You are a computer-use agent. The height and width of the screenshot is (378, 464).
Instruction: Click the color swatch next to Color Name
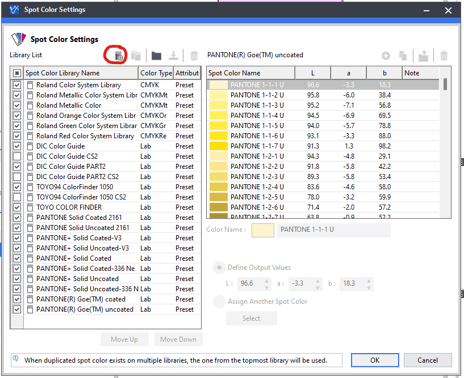(x=263, y=230)
